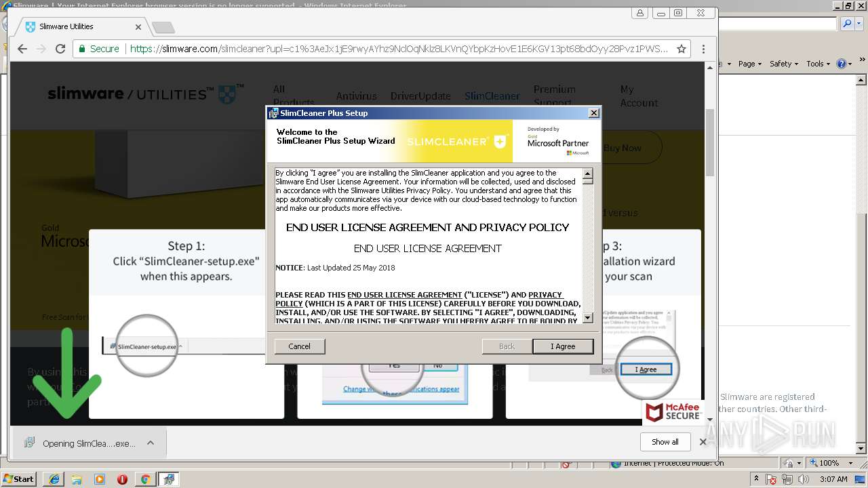Show hidden system tray icons
The image size is (868, 488).
757,479
